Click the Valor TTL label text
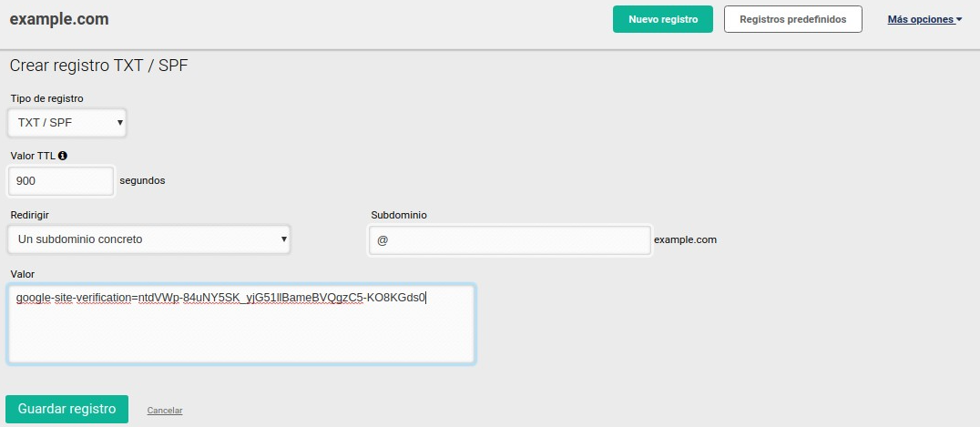 [33, 156]
